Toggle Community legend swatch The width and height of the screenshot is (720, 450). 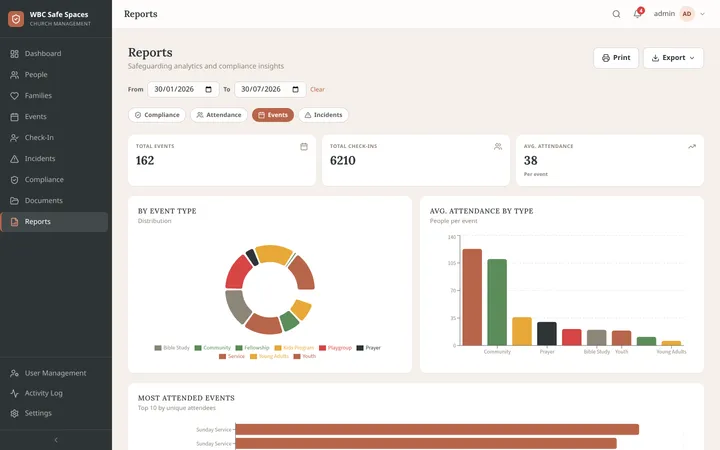(198, 348)
